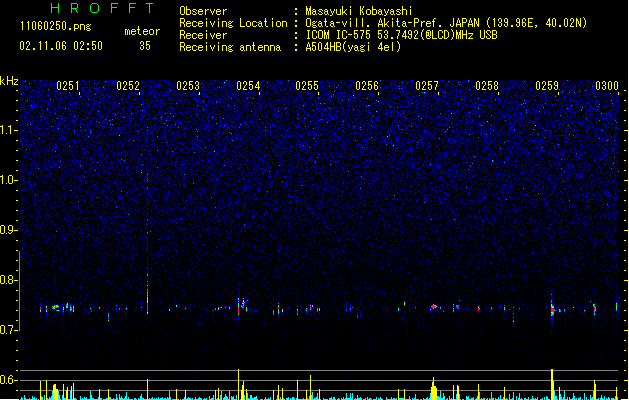The height and width of the screenshot is (400, 629).
Task: Click the 0.7 kHz axis label
Action: coord(9,330)
